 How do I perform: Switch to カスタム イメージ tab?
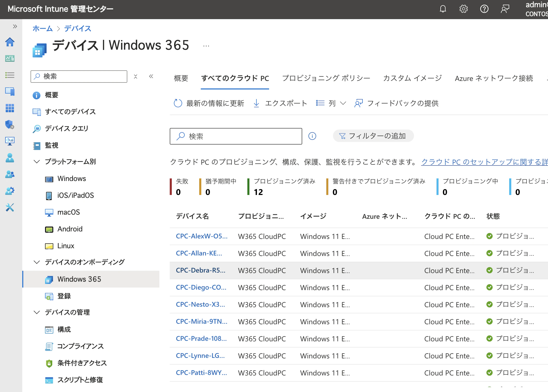[412, 78]
